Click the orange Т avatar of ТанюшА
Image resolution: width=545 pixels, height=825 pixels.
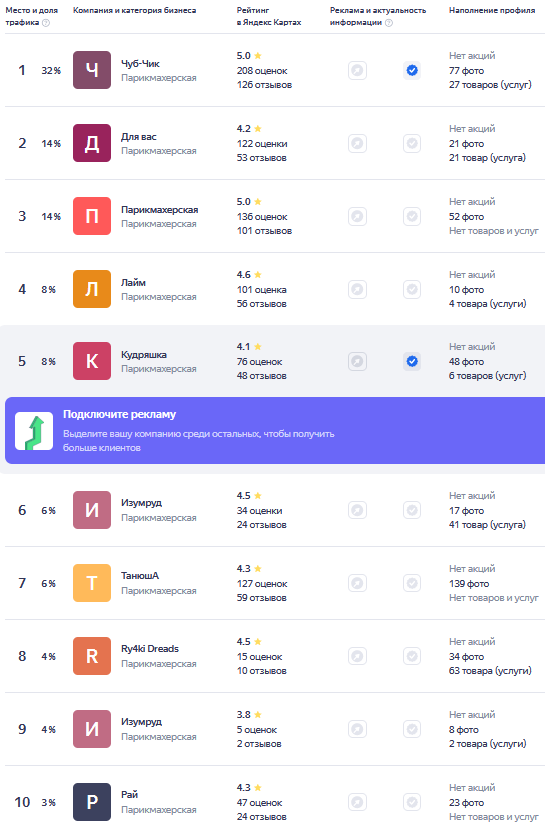coord(92,583)
